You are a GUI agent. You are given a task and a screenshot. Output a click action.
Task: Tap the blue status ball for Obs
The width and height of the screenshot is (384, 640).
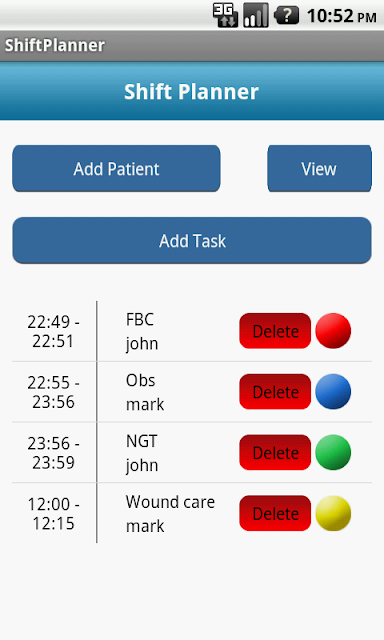pos(333,391)
